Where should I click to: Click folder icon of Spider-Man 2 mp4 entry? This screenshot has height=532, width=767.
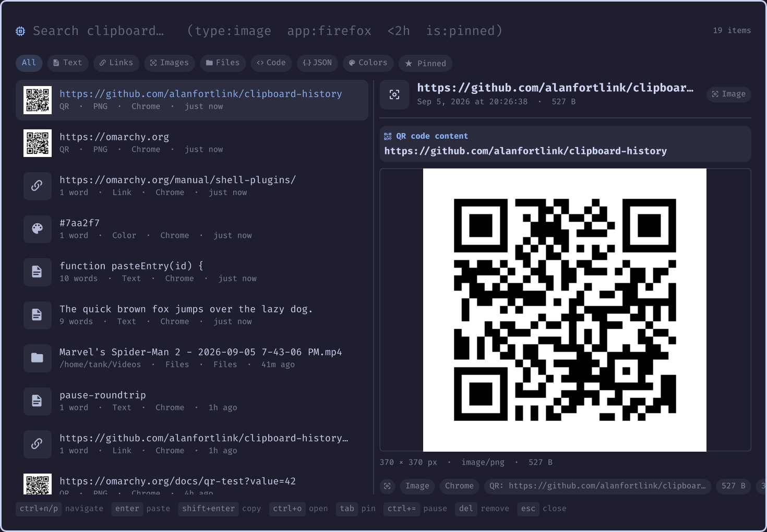[38, 358]
